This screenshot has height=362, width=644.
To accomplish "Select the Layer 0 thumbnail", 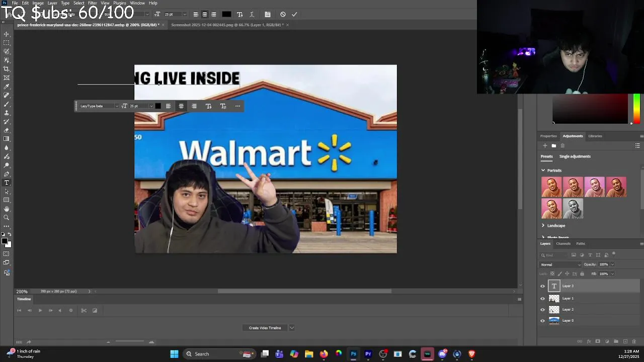I will click(554, 321).
